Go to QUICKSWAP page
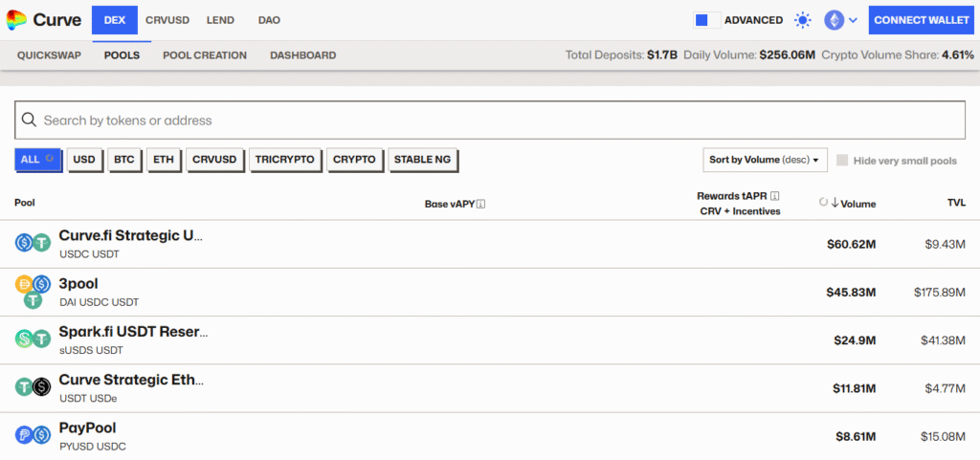This screenshot has height=460, width=980. 50,55
